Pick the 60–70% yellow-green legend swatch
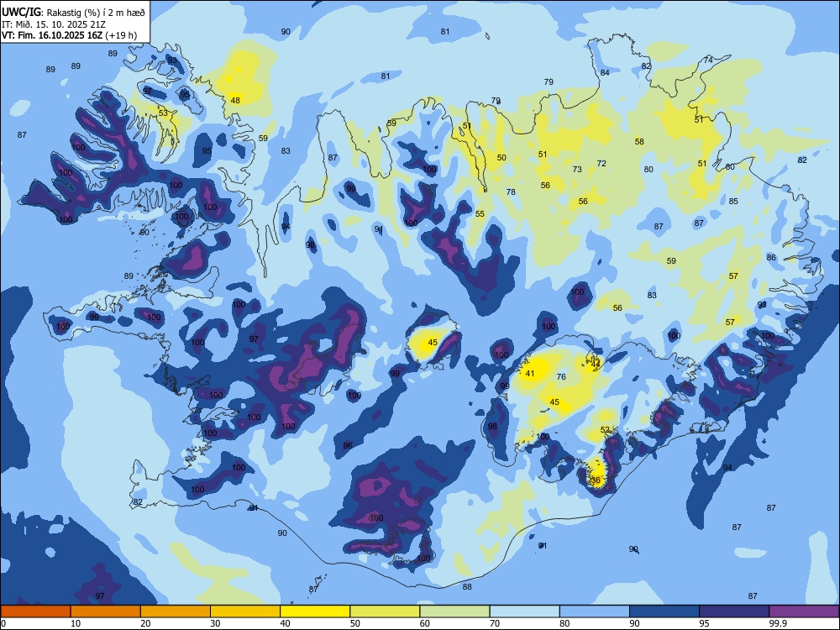This screenshot has width=840, height=630. (454, 612)
